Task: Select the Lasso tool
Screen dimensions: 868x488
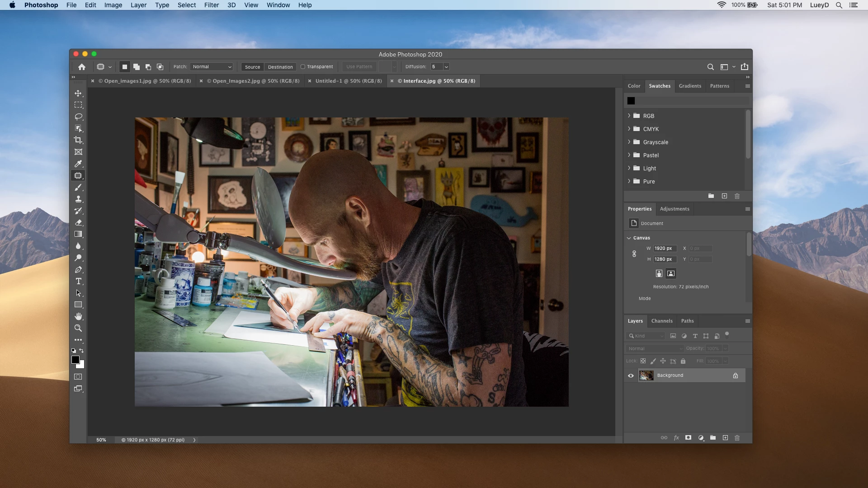Action: pos(78,117)
